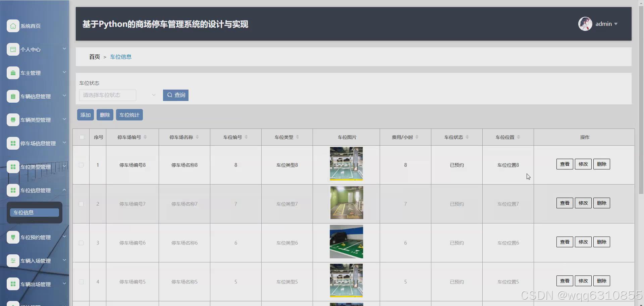Click the 查询 search button
This screenshot has height=306, width=644.
176,95
